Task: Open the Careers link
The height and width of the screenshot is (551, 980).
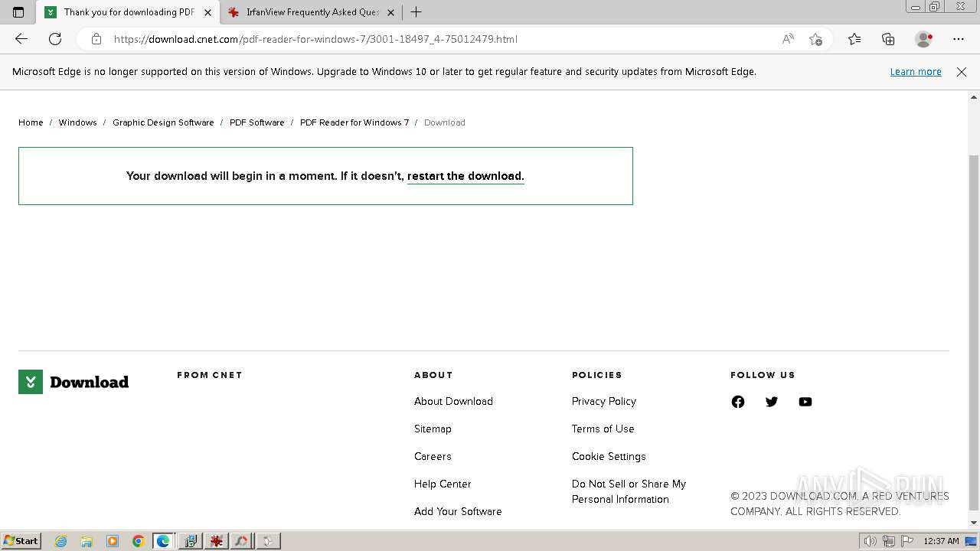Action: 433,456
